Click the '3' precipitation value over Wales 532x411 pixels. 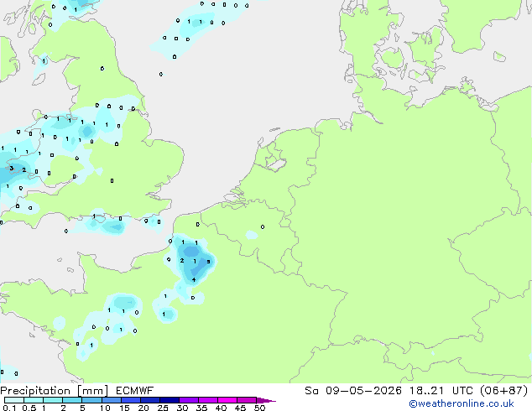pyautogui.click(x=12, y=169)
